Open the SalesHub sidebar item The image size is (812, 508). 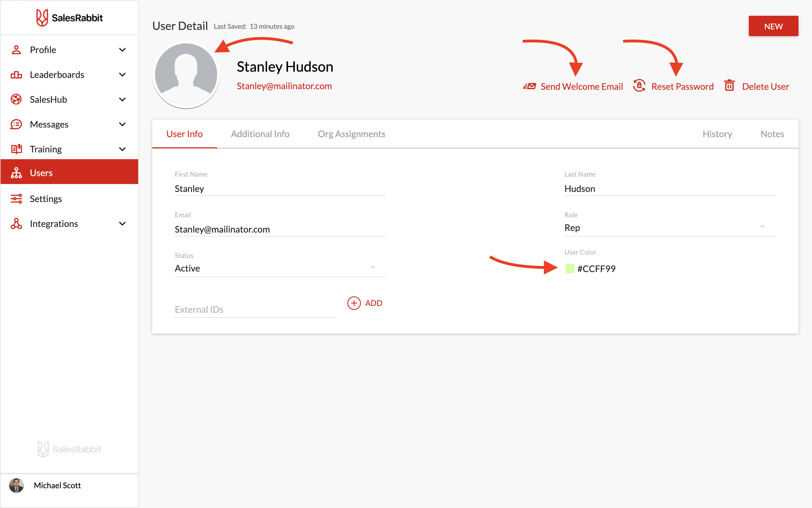point(69,99)
